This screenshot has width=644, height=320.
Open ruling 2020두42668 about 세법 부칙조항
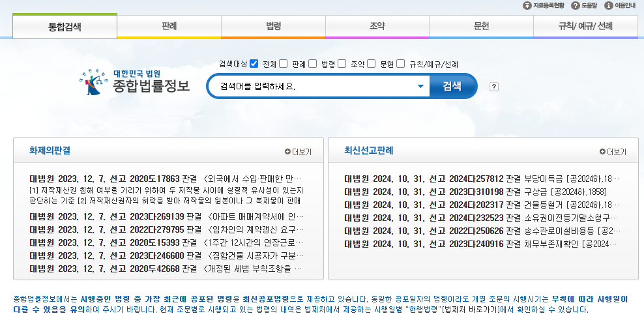coord(166,269)
